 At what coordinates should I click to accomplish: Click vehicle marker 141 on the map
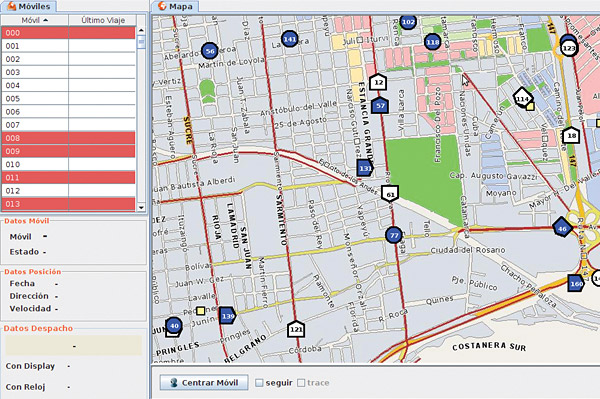pos(290,39)
